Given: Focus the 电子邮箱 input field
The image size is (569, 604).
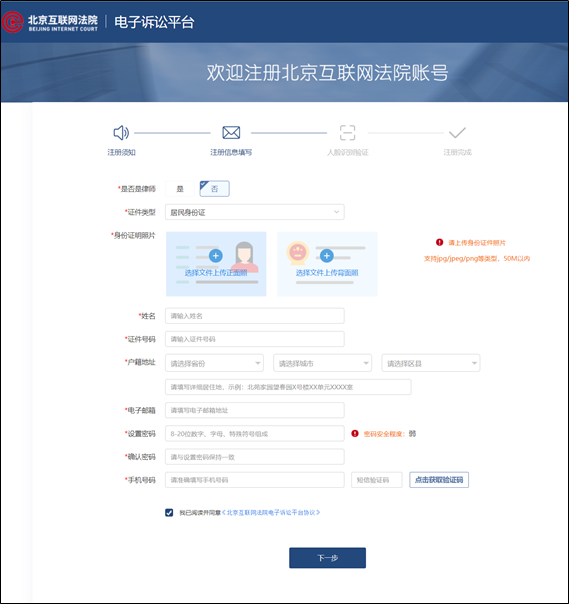Looking at the screenshot, I should click(x=255, y=410).
